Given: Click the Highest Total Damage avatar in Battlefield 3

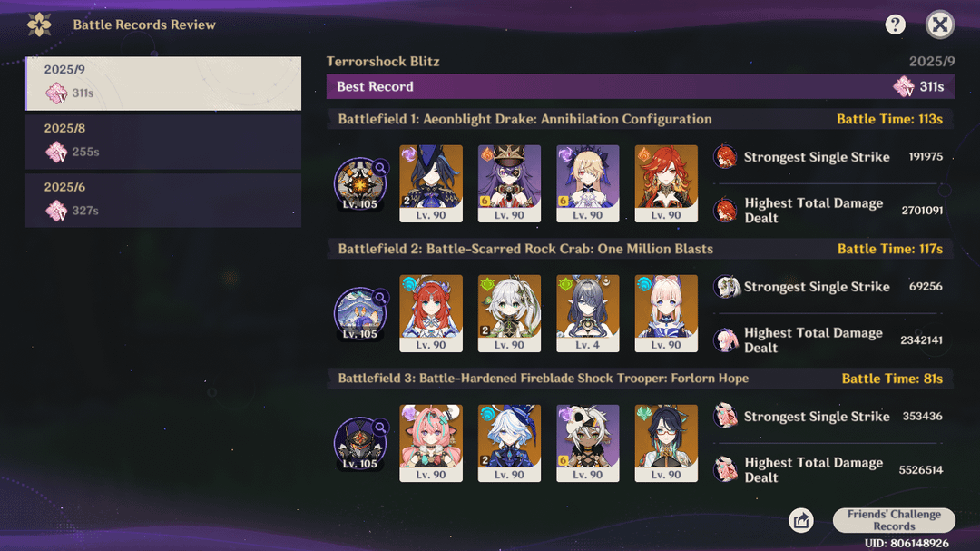Looking at the screenshot, I should click(725, 469).
